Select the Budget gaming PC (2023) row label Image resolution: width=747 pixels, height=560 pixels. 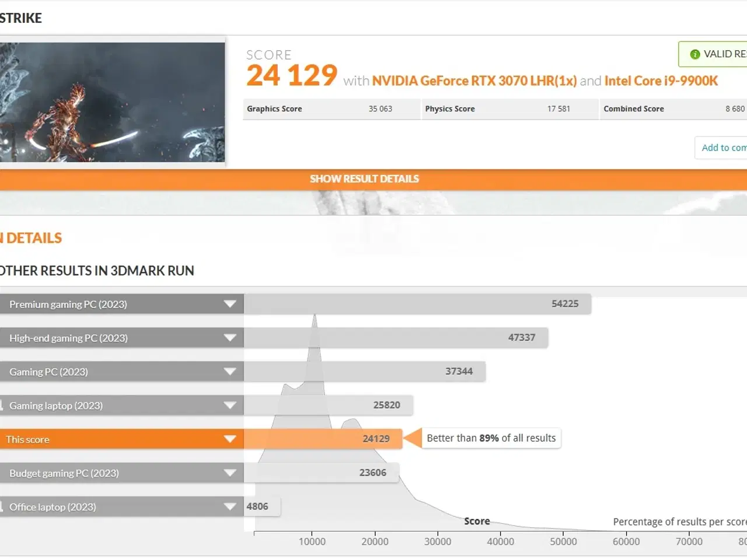[64, 473]
